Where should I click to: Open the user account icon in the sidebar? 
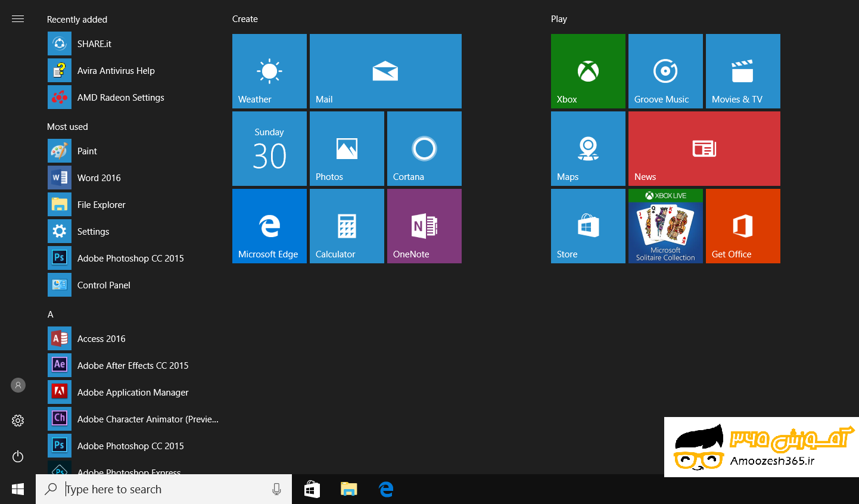click(18, 385)
